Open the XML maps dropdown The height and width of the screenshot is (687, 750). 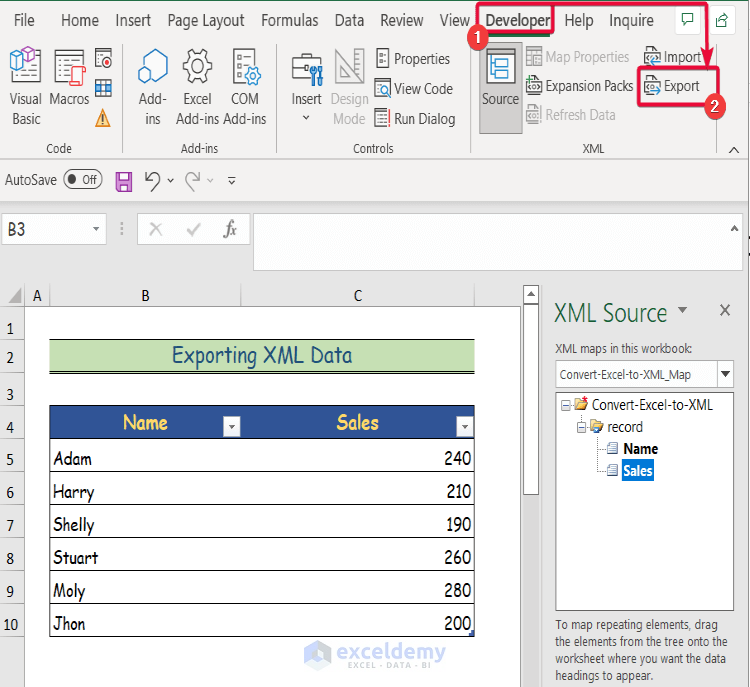(726, 374)
